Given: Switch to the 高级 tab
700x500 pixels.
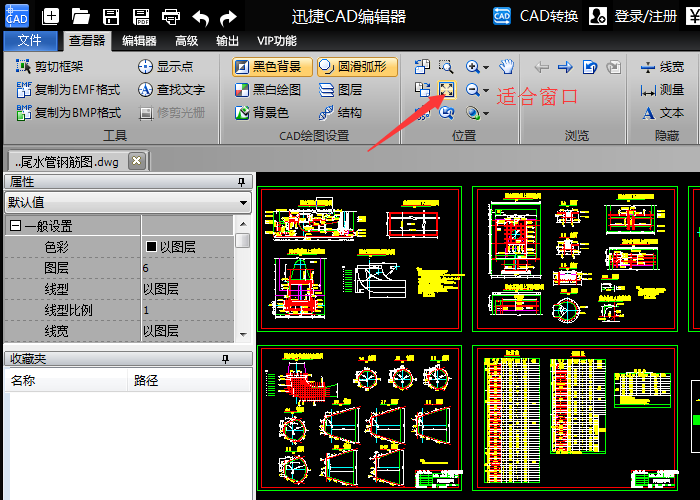Looking at the screenshot, I should pyautogui.click(x=187, y=41).
